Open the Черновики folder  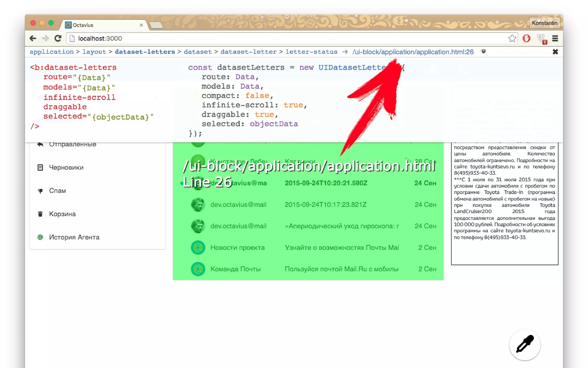click(x=66, y=167)
